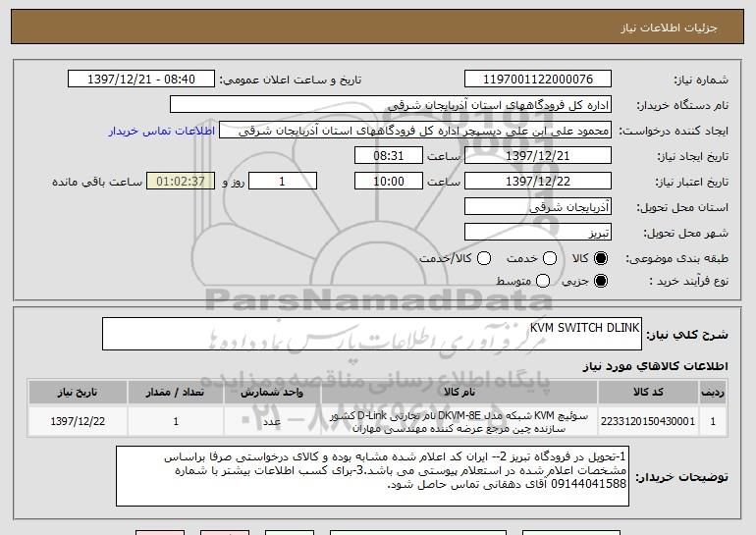This screenshot has height=535, width=756.
Task: Click the request creator name field
Action: (415, 131)
